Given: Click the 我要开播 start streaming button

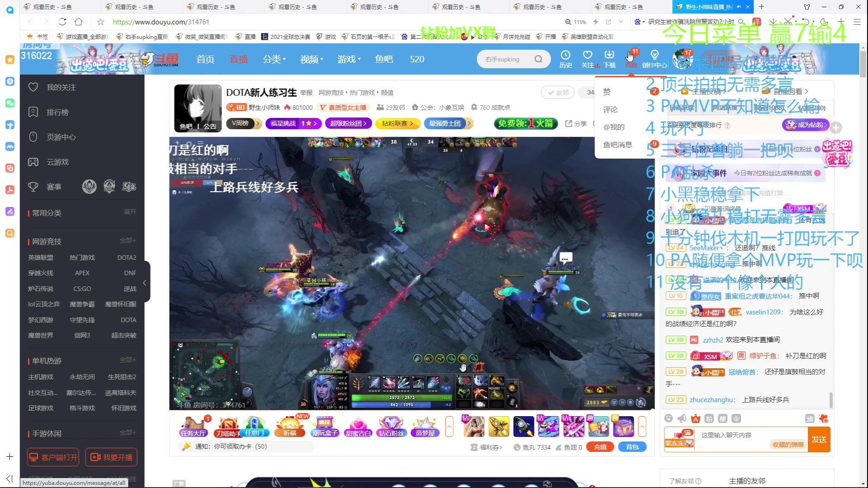Looking at the screenshot, I should point(111,457).
